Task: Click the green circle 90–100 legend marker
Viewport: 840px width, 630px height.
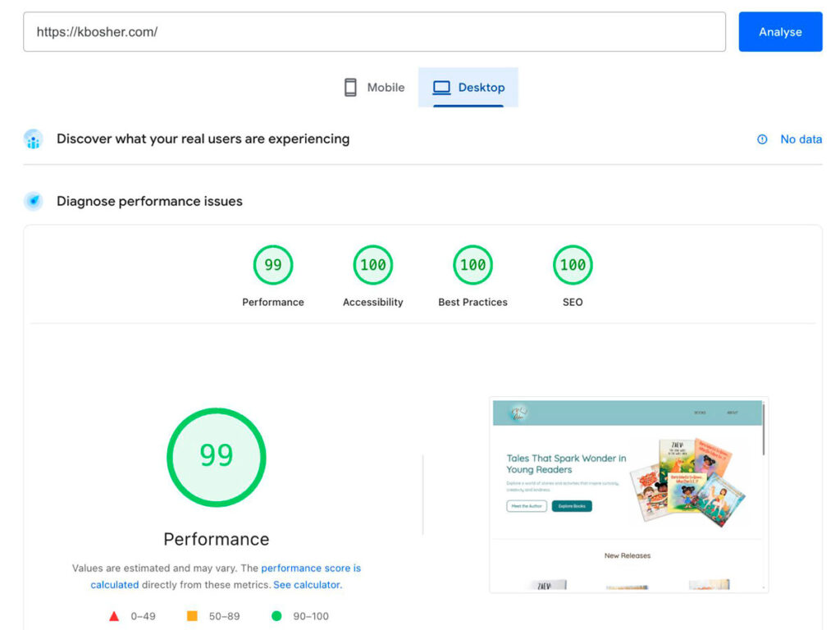Action: click(276, 616)
